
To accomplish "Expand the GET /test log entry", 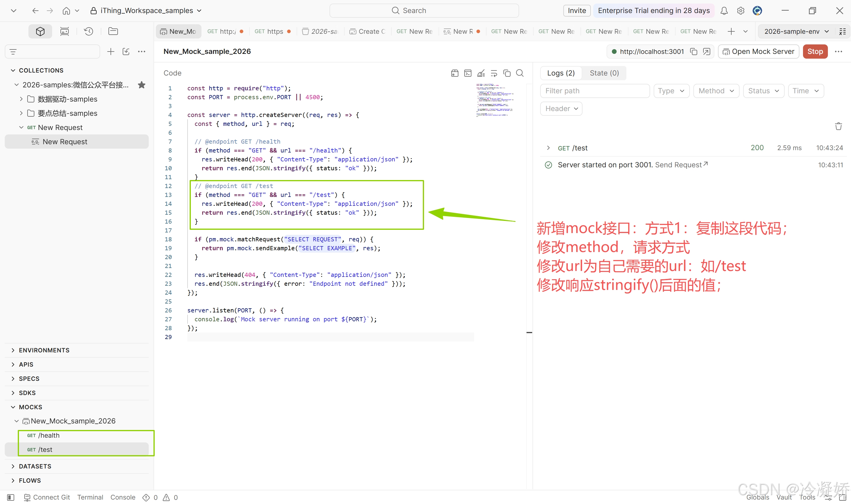I will [x=548, y=148].
